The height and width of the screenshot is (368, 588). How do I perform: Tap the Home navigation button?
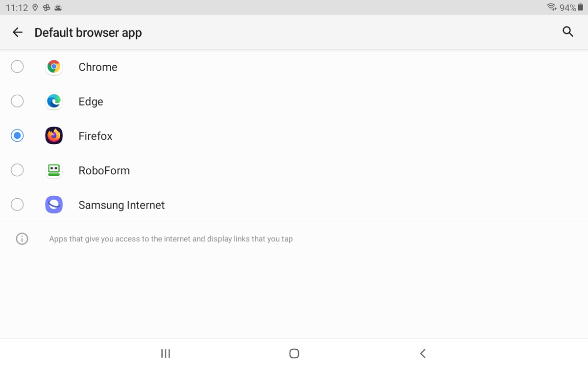pos(294,353)
